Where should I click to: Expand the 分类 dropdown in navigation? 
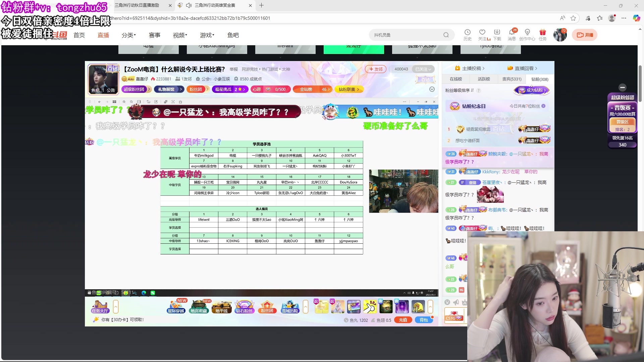129,35
